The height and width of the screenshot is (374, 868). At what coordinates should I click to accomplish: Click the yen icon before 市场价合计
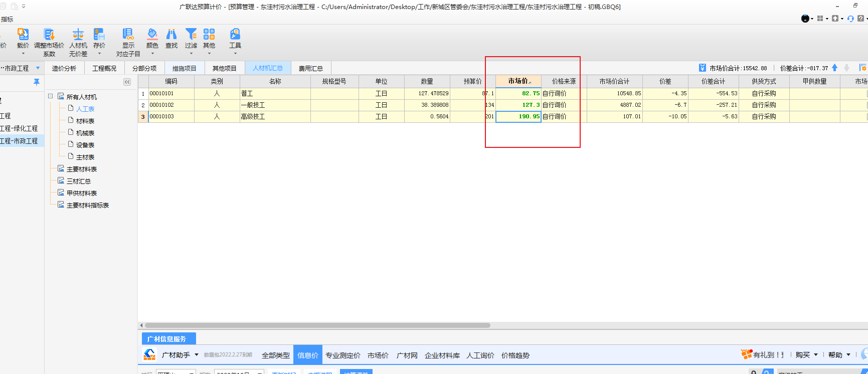click(703, 68)
